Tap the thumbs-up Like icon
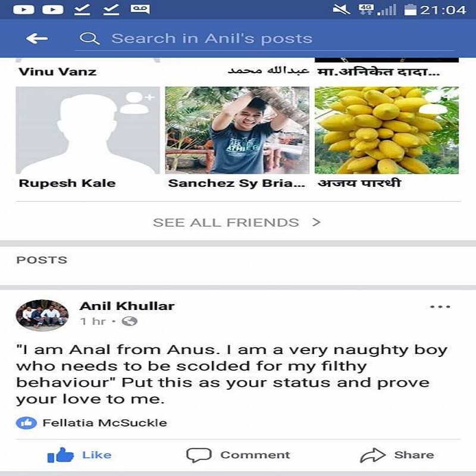 click(61, 455)
